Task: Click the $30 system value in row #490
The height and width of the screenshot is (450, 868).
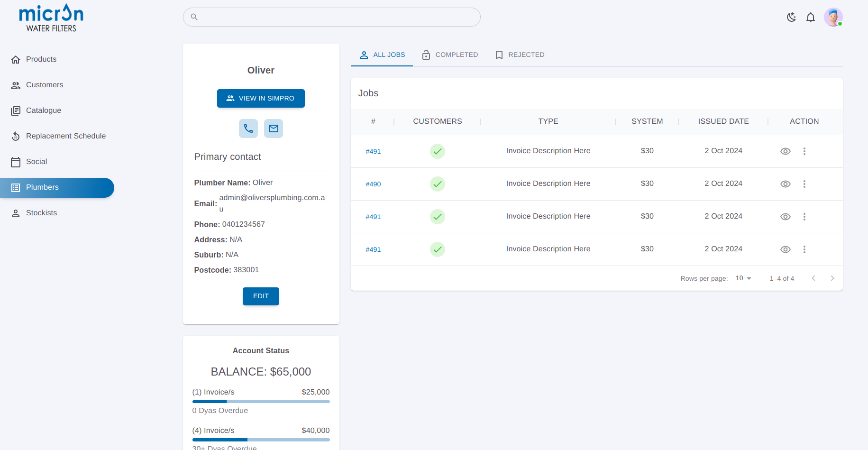Action: 647,184
